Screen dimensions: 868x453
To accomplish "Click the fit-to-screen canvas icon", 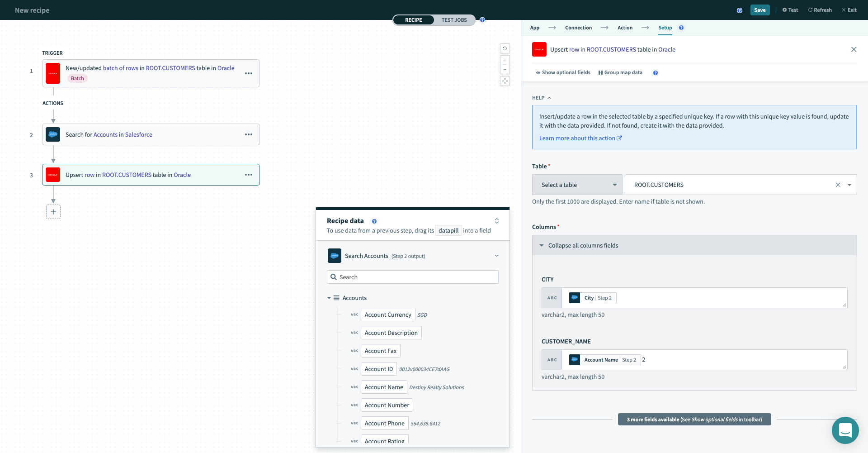I will point(505,81).
